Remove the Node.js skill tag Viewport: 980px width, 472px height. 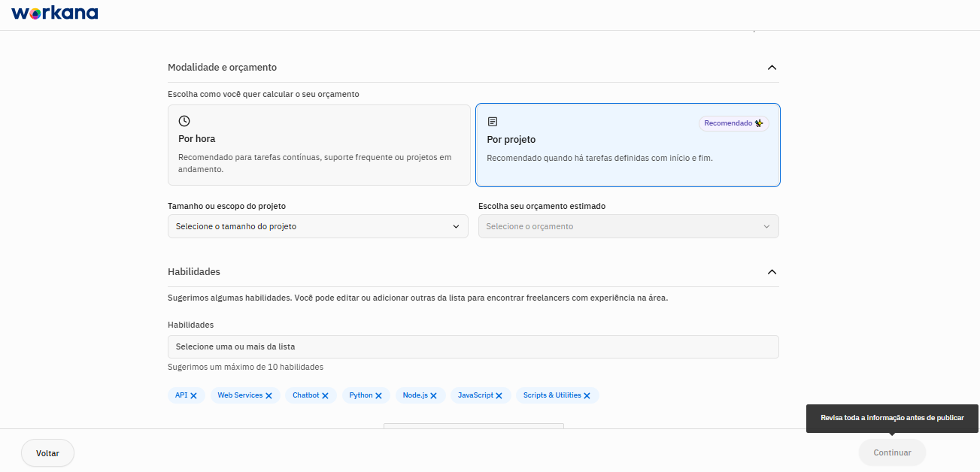coord(433,396)
